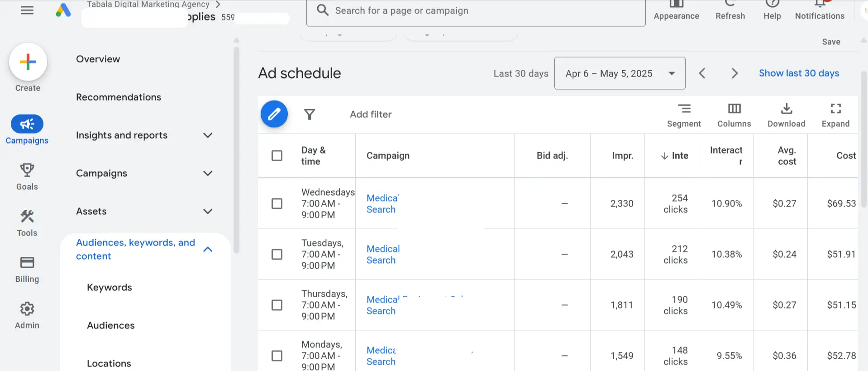Sort by the Impr. column header
Image resolution: width=868 pixels, height=371 pixels.
622,156
